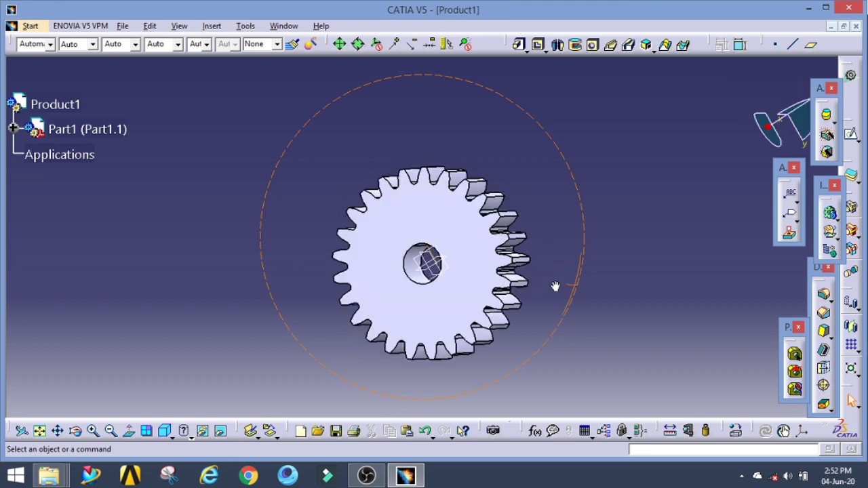Click the Zoom In magnifier icon
This screenshot has width=868, height=488.
click(93, 430)
